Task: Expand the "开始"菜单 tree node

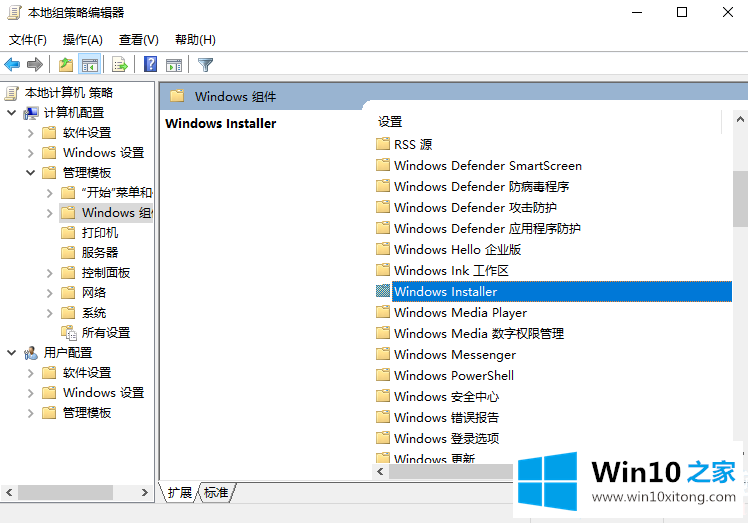Action: 50,193
